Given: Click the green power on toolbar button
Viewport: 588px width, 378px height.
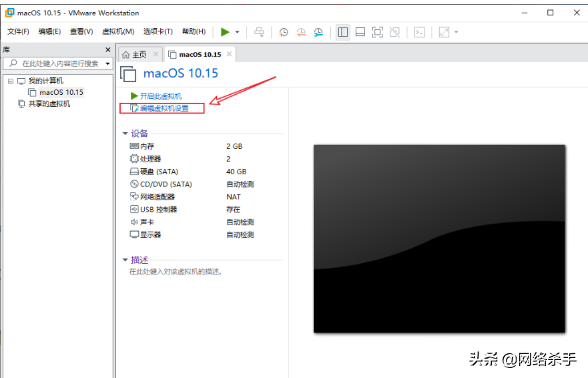Looking at the screenshot, I should click(x=225, y=32).
